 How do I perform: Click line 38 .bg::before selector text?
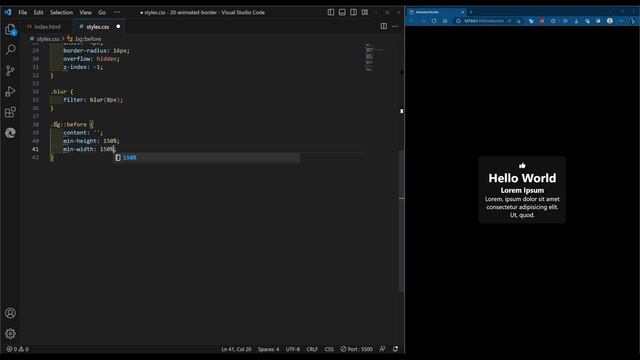click(x=68, y=124)
